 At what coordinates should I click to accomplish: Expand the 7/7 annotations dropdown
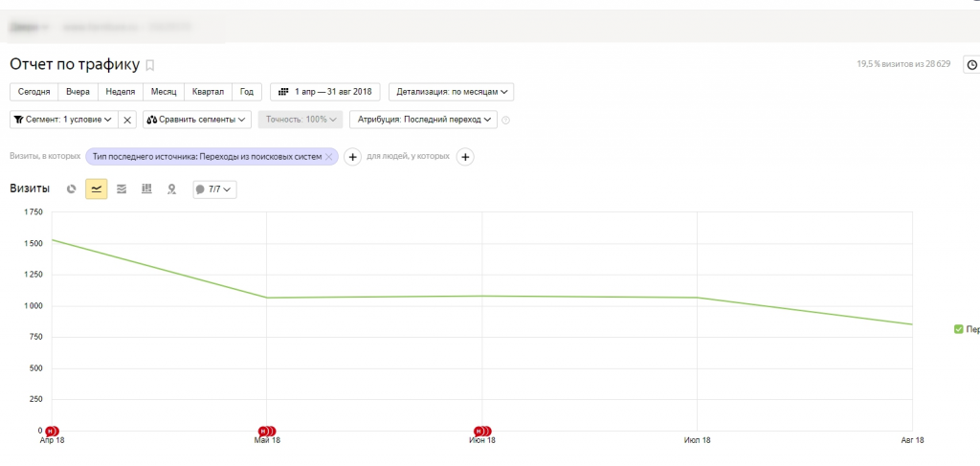point(214,189)
